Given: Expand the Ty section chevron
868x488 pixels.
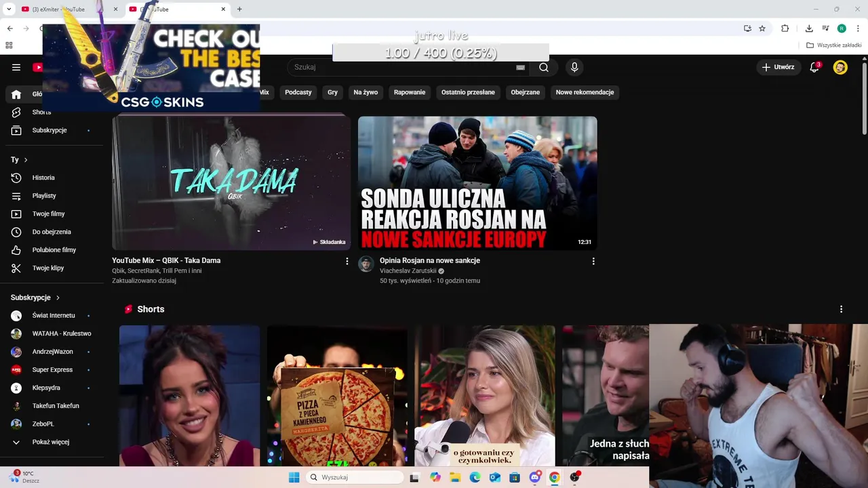Looking at the screenshot, I should click(x=26, y=160).
